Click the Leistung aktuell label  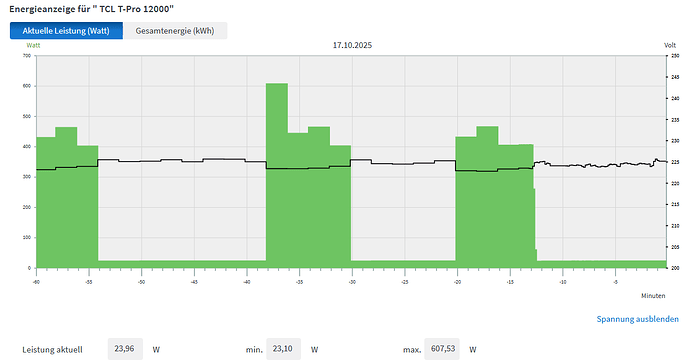click(52, 350)
